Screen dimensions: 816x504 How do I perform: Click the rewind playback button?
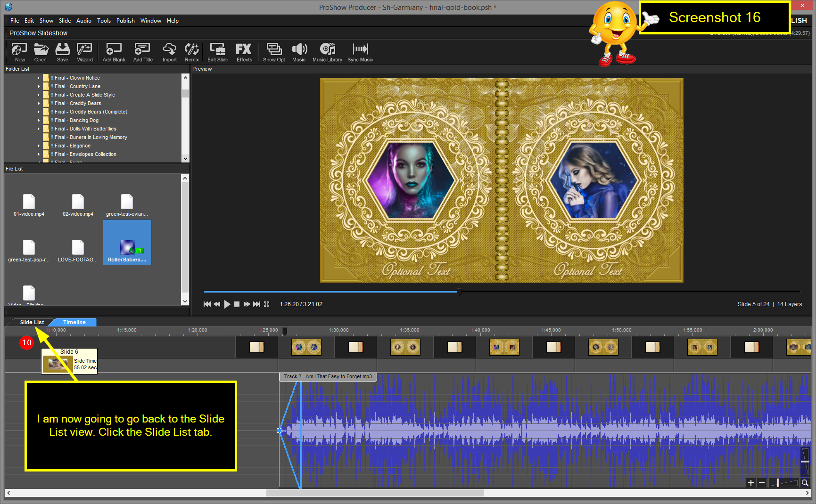217,304
